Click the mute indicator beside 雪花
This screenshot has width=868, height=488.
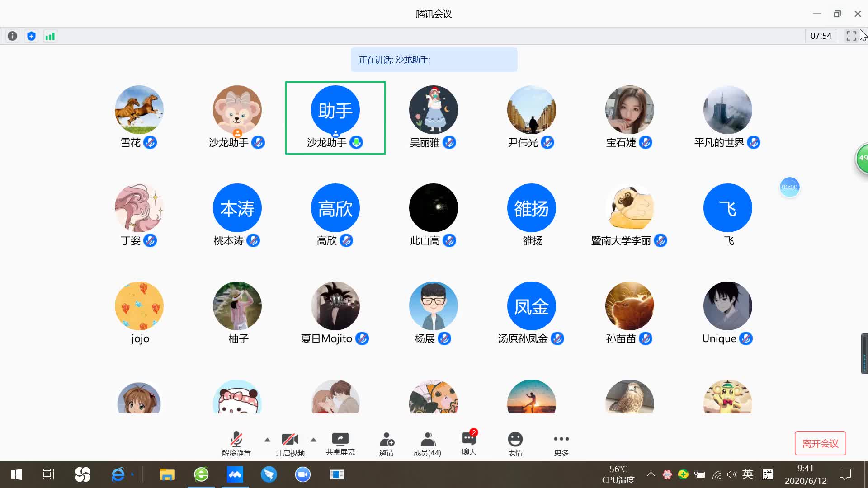pyautogui.click(x=151, y=142)
